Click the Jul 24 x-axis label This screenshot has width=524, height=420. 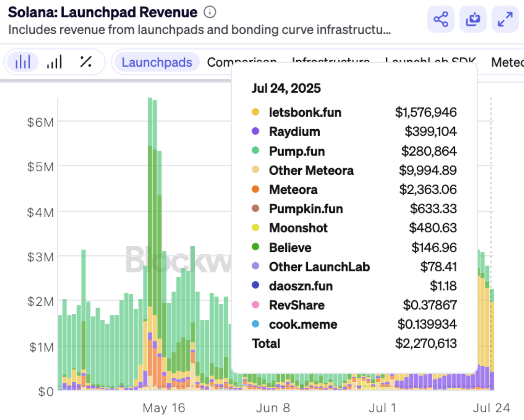tap(491, 408)
